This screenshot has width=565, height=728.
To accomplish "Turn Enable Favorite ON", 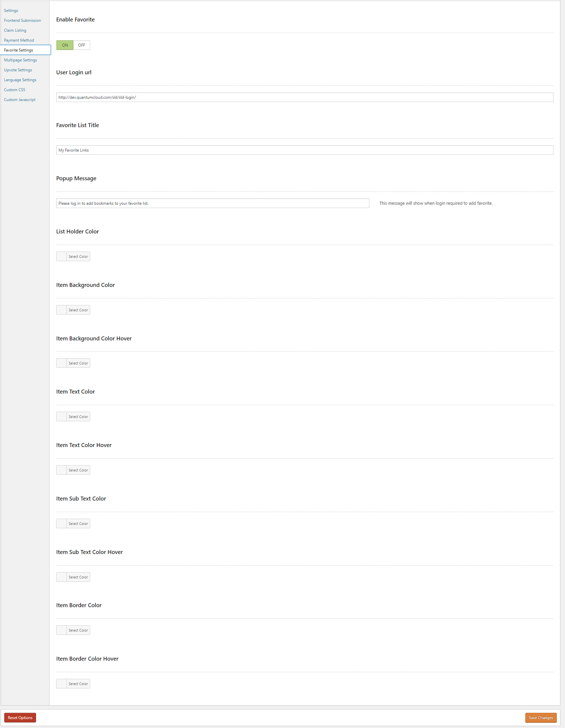I will click(65, 45).
